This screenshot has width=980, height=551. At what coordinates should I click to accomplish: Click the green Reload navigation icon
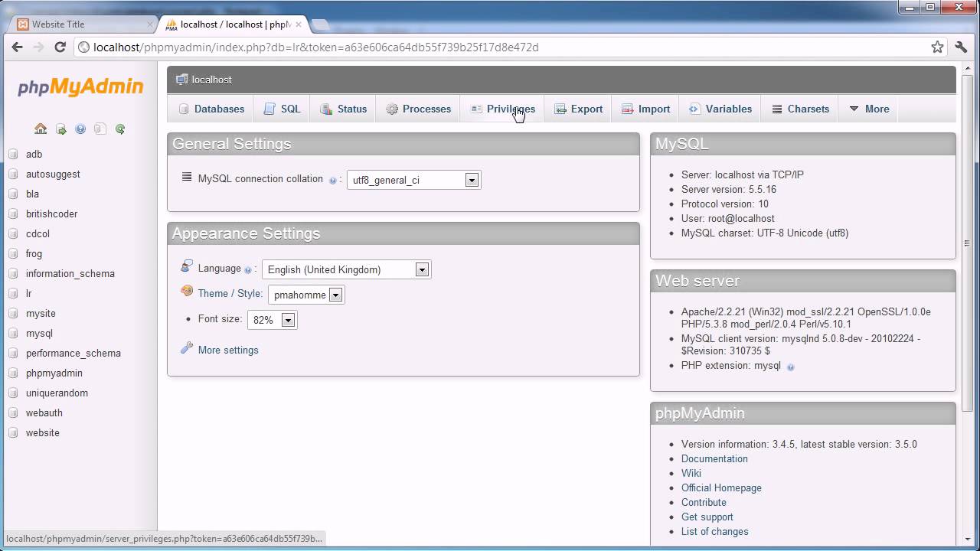click(x=120, y=129)
